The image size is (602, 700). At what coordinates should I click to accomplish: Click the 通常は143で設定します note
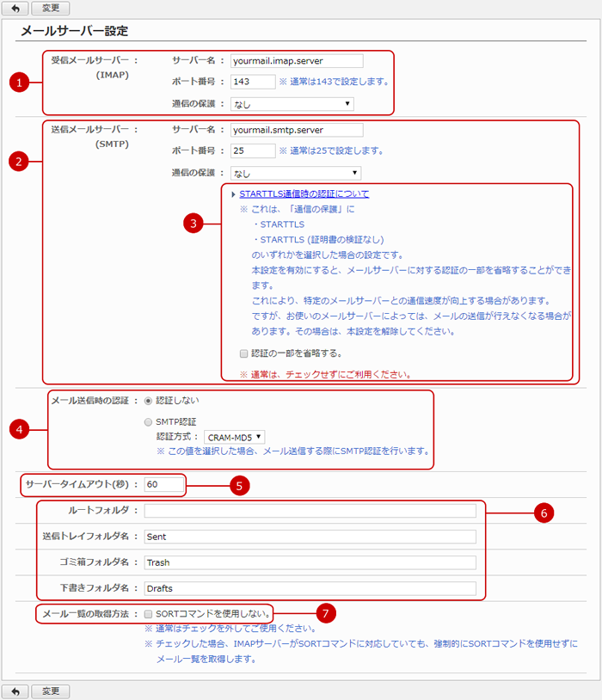pyautogui.click(x=334, y=82)
